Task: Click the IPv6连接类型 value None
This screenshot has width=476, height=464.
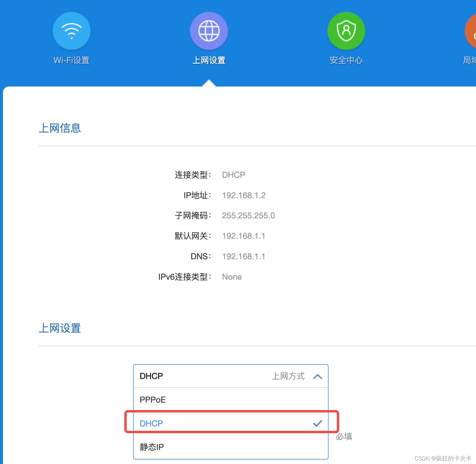Action: (x=232, y=277)
